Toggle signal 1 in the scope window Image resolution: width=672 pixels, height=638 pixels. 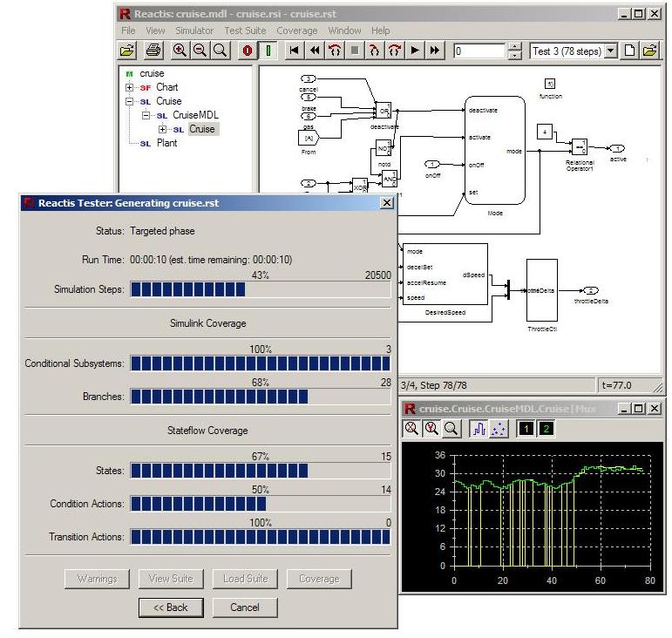(526, 429)
